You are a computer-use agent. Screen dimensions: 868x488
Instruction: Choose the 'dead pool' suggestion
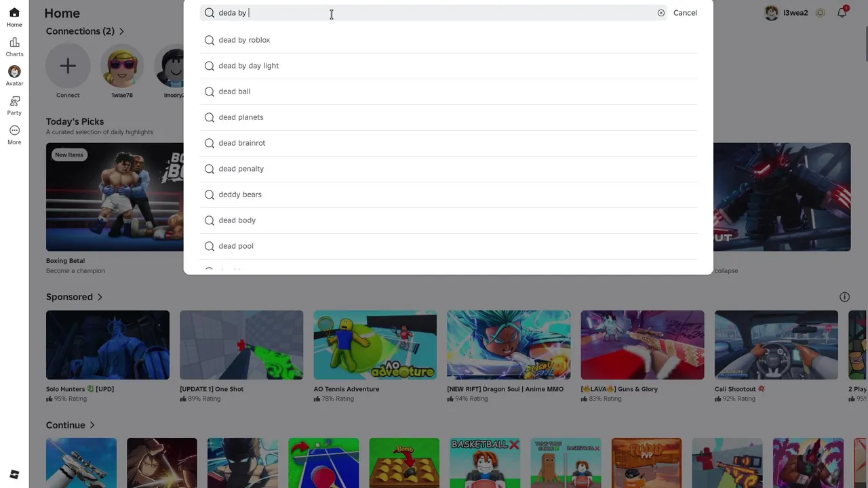coord(448,246)
